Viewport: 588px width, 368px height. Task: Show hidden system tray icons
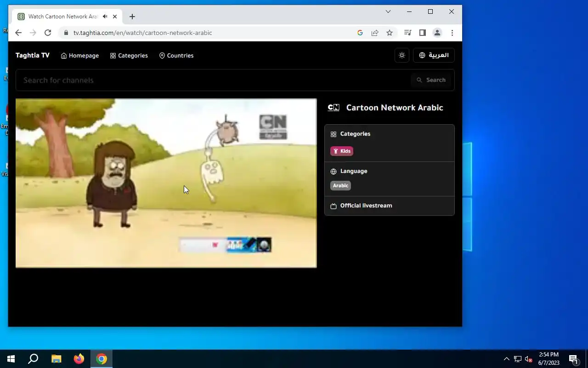coord(507,359)
